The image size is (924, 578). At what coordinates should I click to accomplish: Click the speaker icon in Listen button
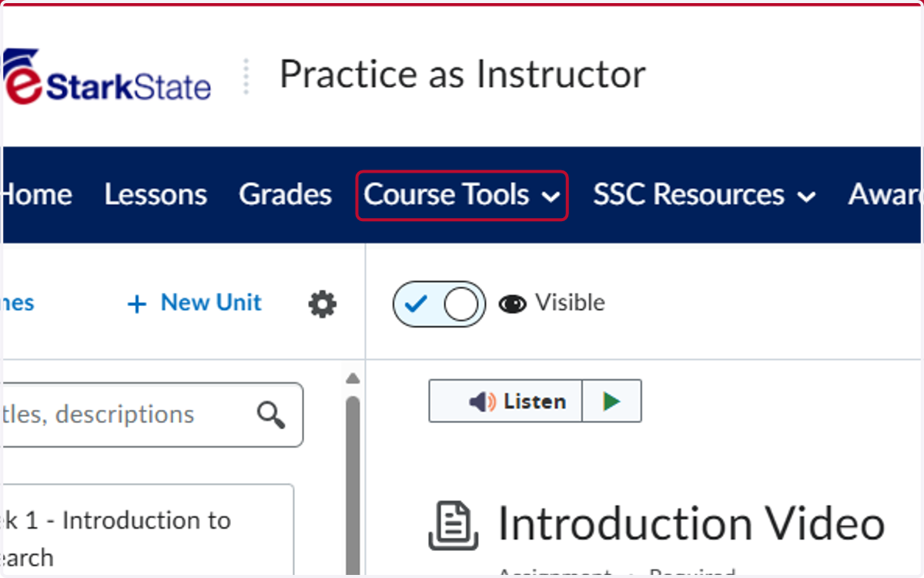pyautogui.click(x=482, y=402)
